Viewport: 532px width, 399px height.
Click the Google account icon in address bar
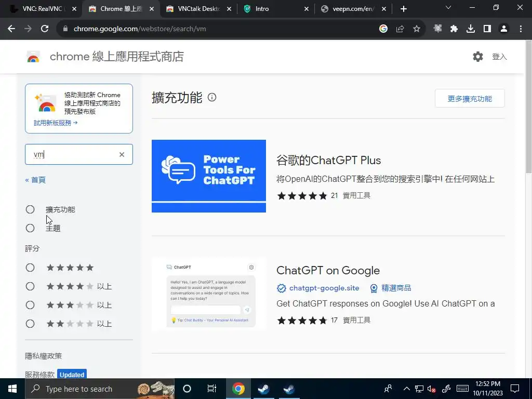pos(383,29)
